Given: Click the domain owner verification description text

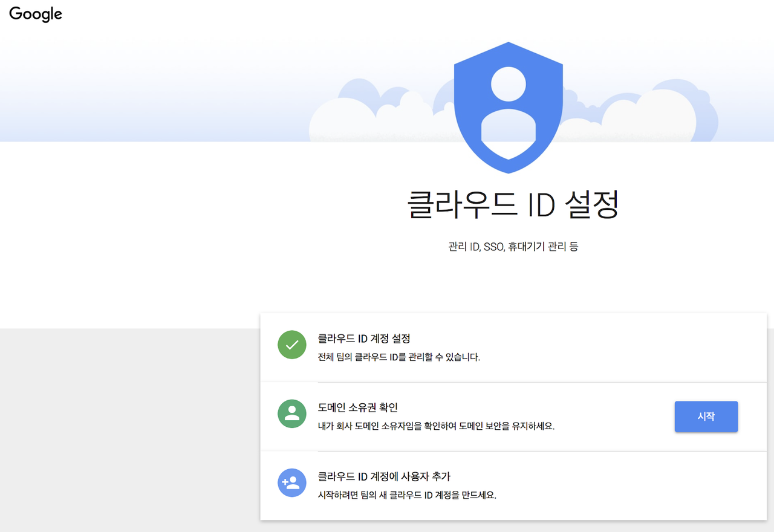Looking at the screenshot, I should [x=437, y=426].
